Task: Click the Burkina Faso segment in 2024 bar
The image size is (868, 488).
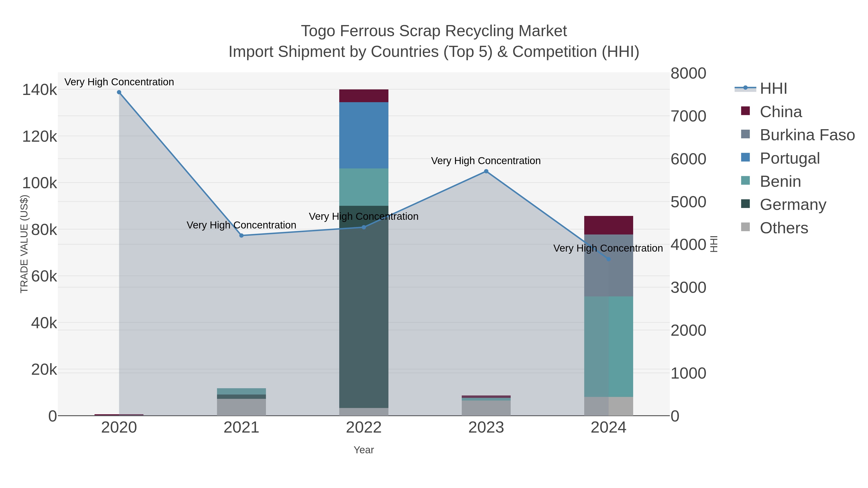Action: (x=609, y=266)
